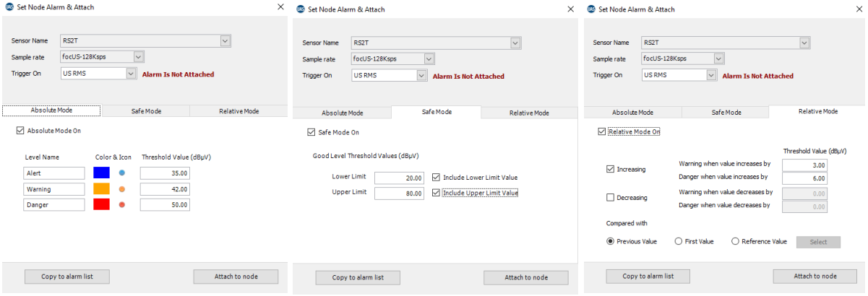Toggle the Safe Mode On checkbox

point(311,132)
